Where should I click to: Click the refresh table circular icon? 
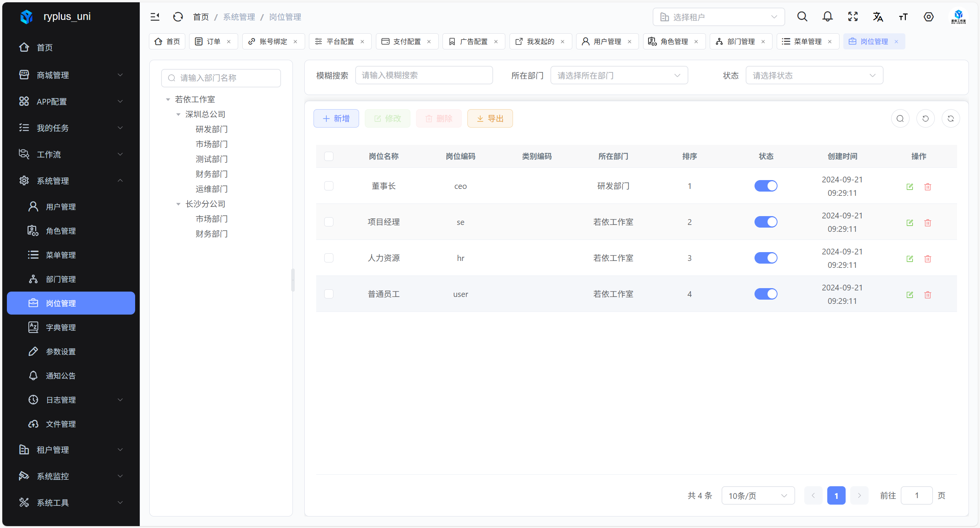951,118
